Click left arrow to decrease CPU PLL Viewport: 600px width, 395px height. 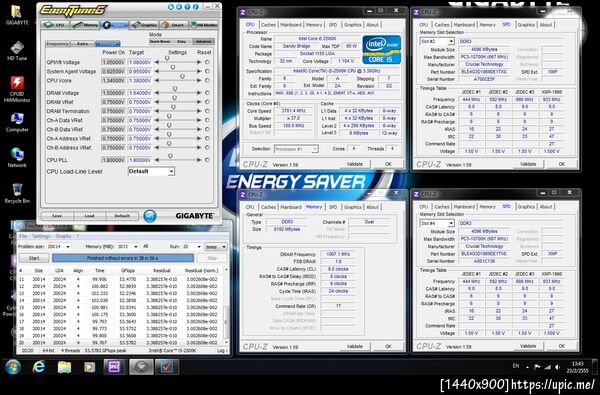tap(156, 160)
